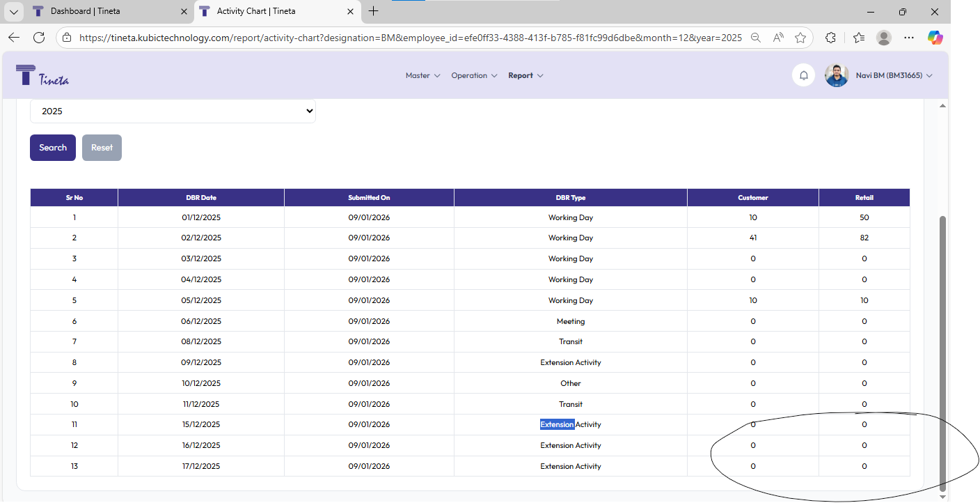Click Extension Activity in 09/12/2025 row
The image size is (980, 503).
pyautogui.click(x=571, y=362)
